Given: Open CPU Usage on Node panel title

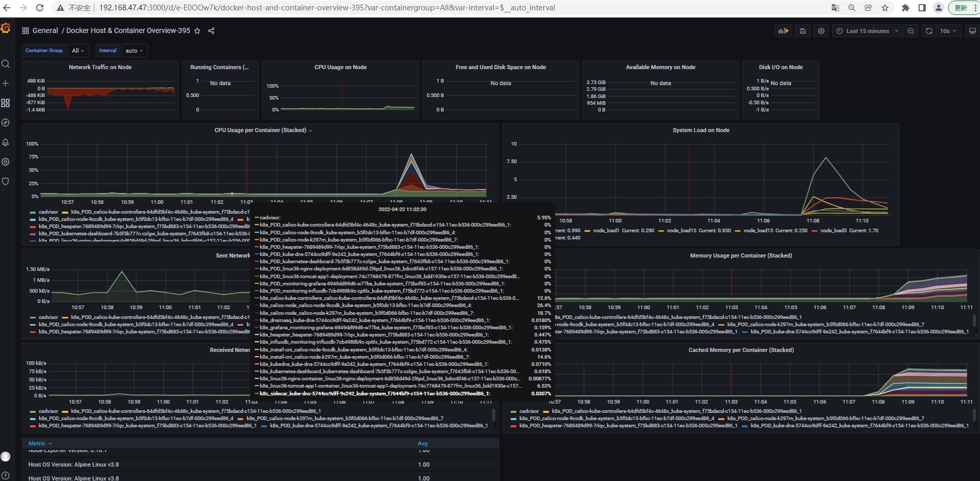Looking at the screenshot, I should click(x=340, y=68).
